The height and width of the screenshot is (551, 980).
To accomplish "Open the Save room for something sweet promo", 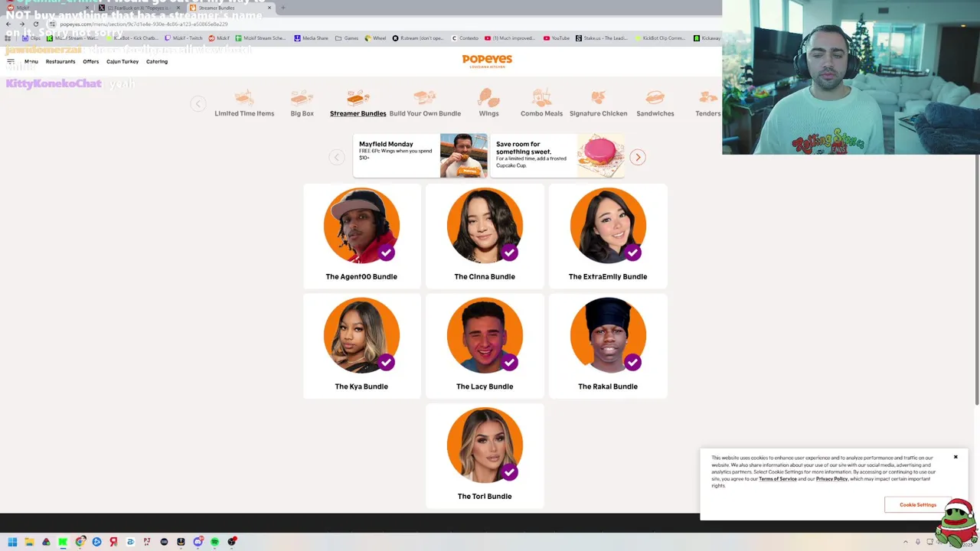I will tap(557, 156).
